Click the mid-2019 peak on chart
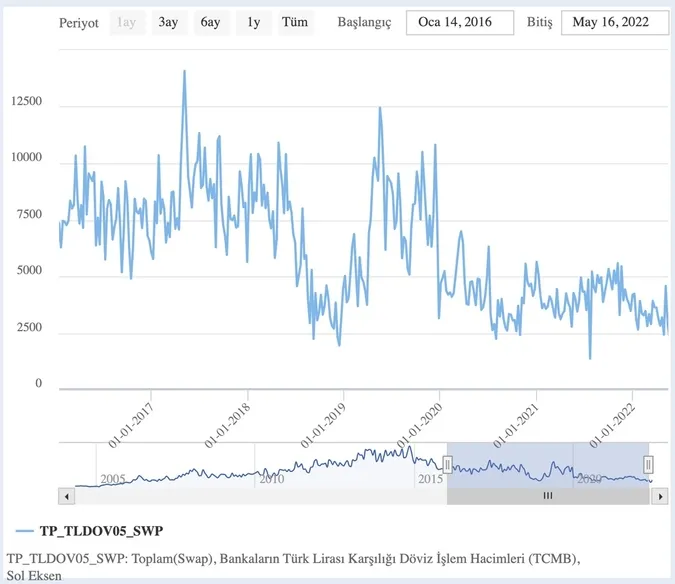 click(380, 108)
